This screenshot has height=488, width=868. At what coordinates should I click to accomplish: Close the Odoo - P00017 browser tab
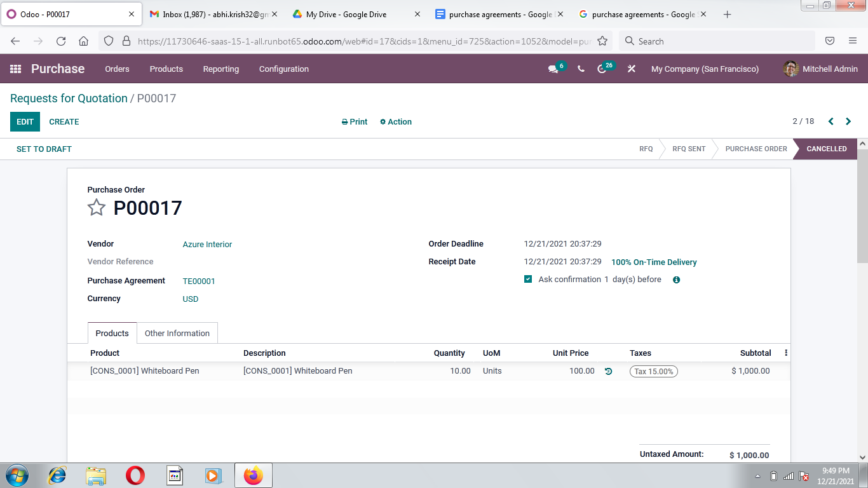132,14
